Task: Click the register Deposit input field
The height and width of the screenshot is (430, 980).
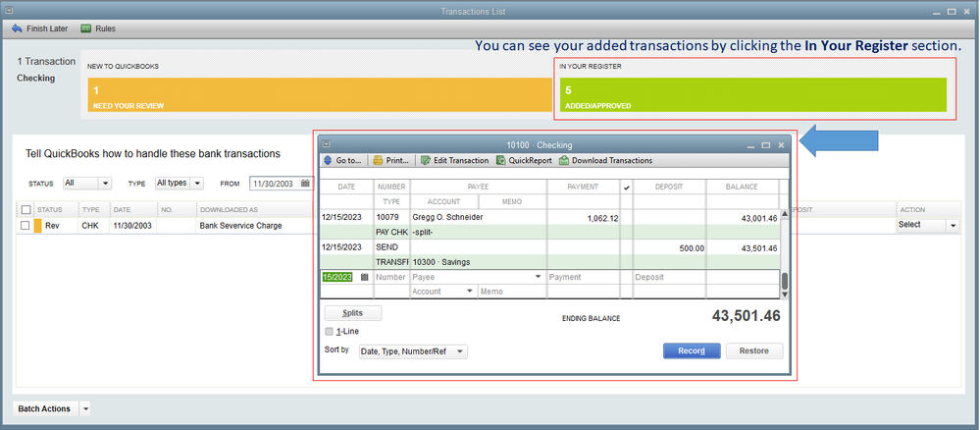Action: pyautogui.click(x=669, y=277)
